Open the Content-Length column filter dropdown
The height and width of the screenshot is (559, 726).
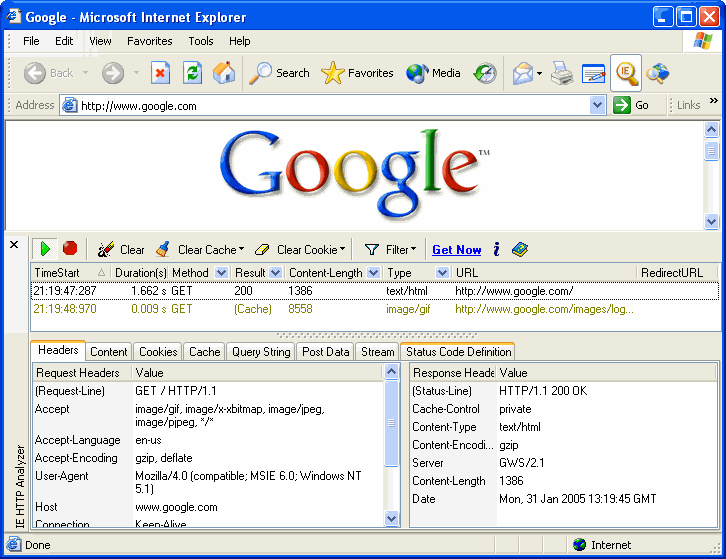tap(374, 273)
